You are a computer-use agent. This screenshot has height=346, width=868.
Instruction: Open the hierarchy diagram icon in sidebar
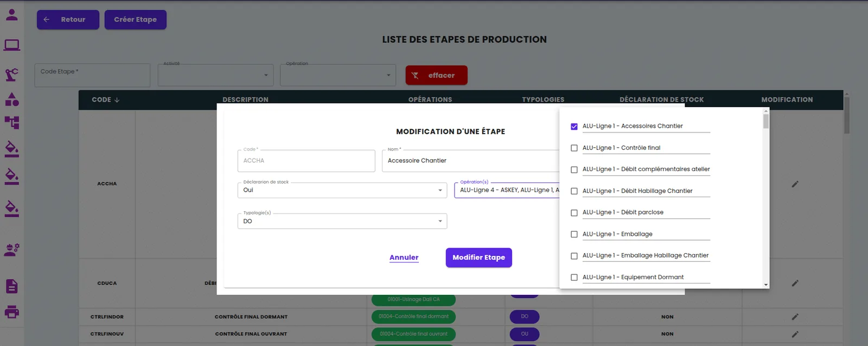point(12,123)
